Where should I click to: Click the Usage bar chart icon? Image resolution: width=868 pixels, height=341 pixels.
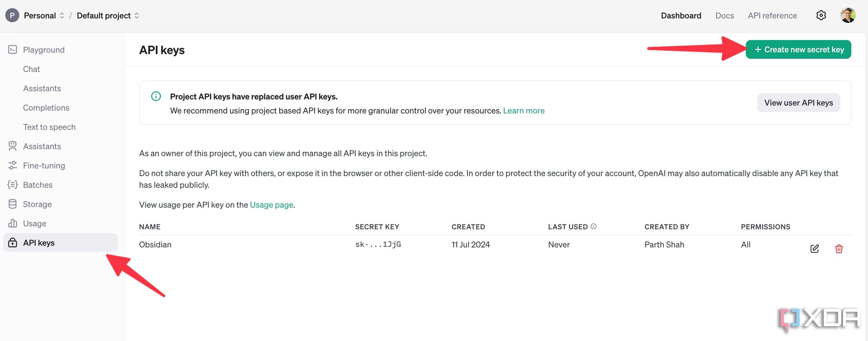point(13,223)
